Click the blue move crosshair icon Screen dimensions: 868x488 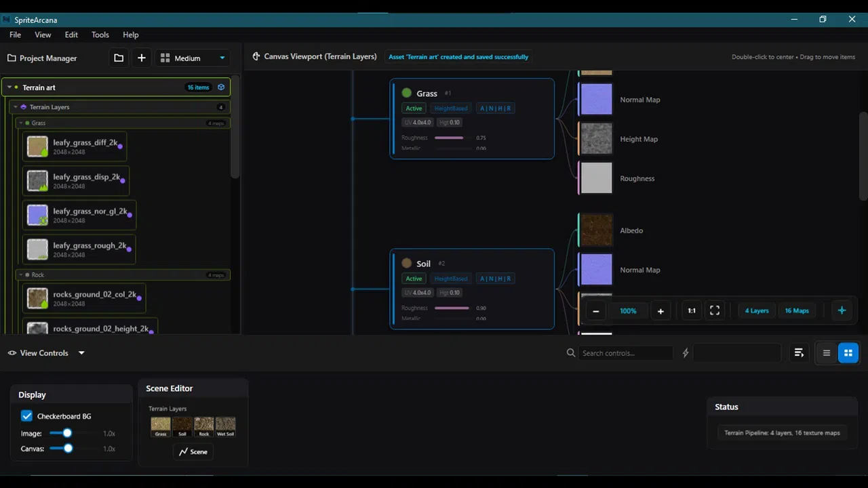click(842, 310)
